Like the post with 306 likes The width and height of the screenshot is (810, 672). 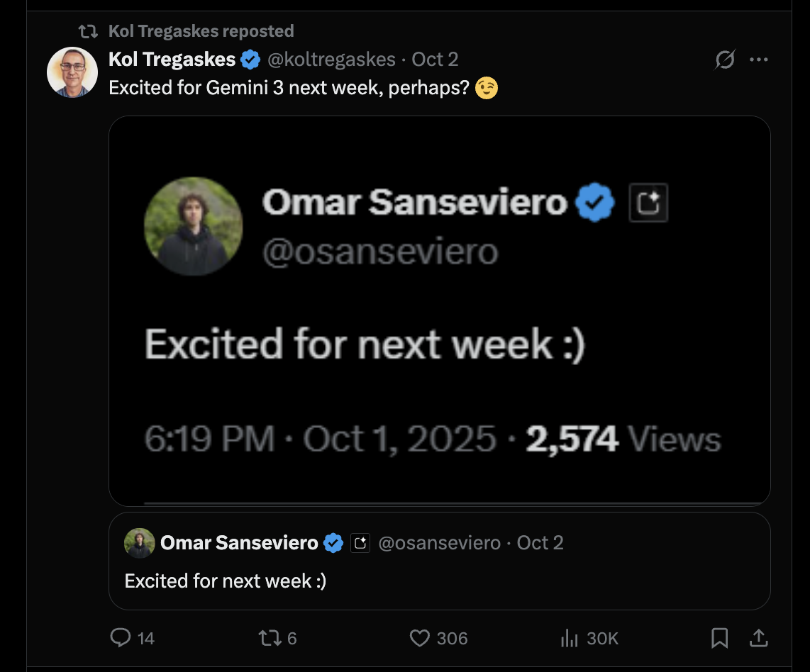coord(421,639)
